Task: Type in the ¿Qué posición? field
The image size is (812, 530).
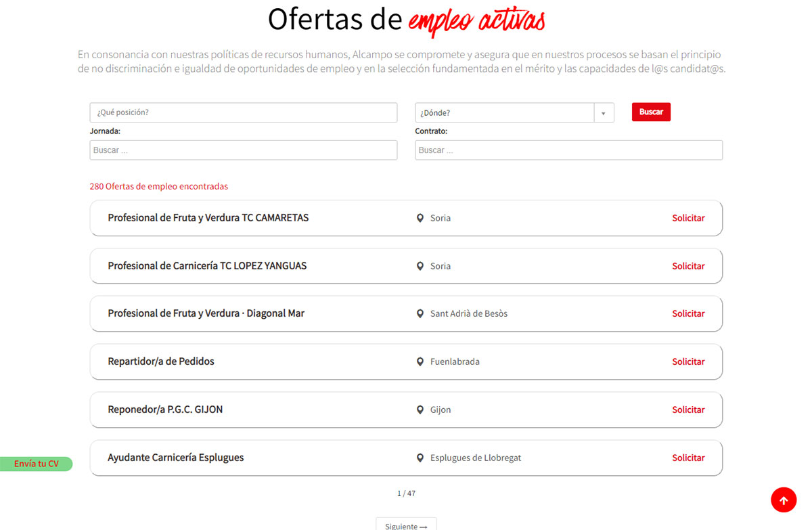Action: coord(243,112)
